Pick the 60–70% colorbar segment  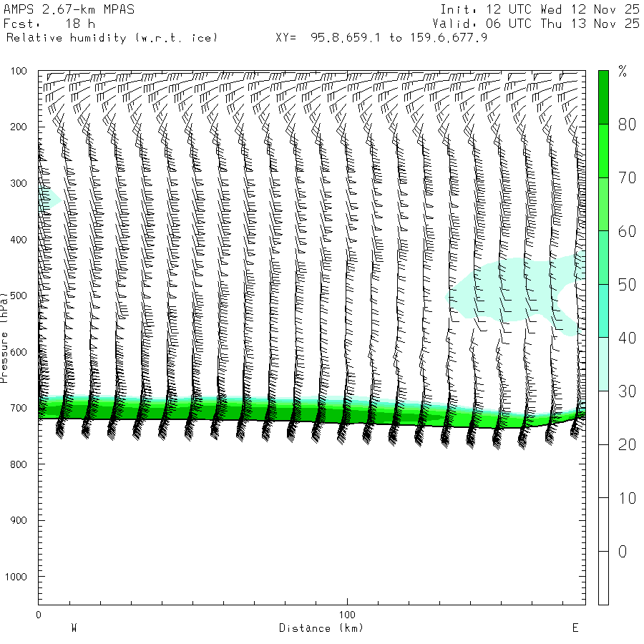tap(603, 204)
